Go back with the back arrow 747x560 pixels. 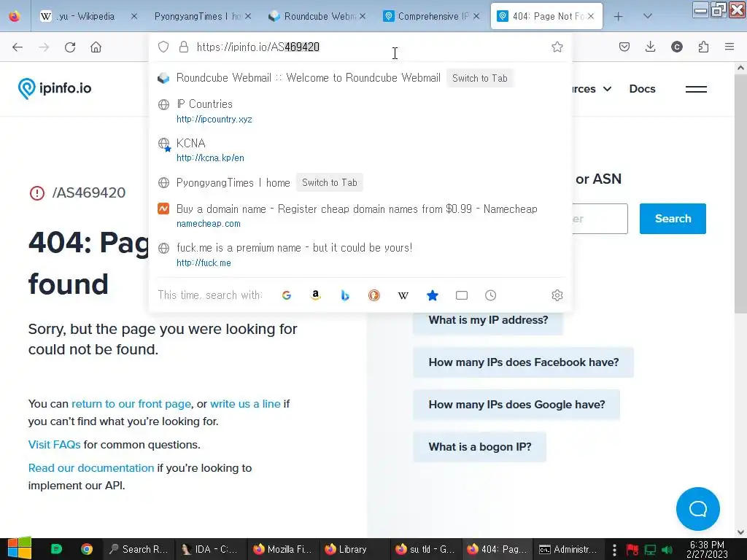tap(18, 47)
